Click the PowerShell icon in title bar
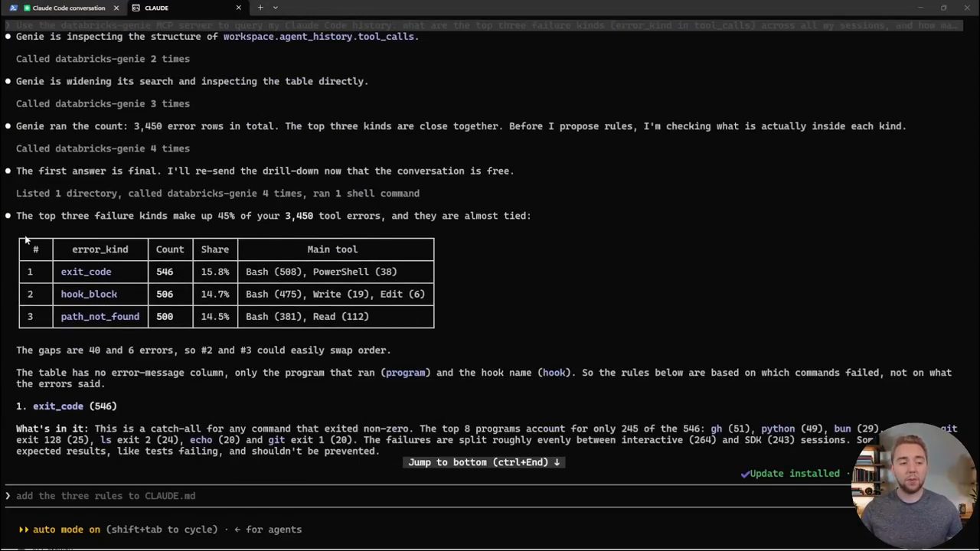The image size is (980, 551). 13,8
